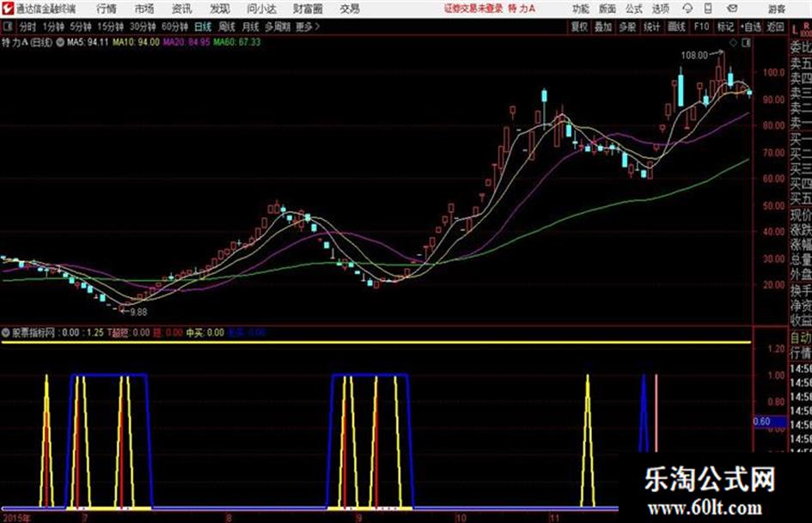Click the 100.0 price axis label
812x523 pixels.
(774, 72)
